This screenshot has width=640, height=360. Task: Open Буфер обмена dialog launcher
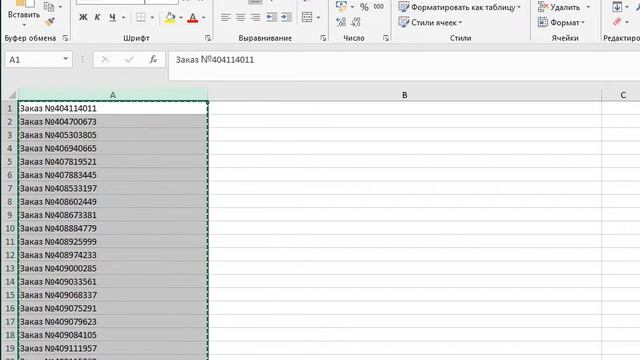pyautogui.click(x=66, y=38)
